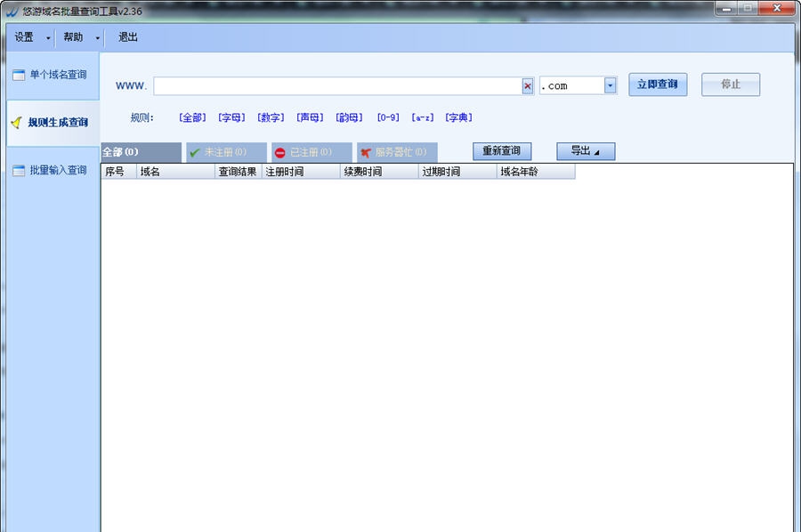Insert the [字母] rule
This screenshot has height=532, width=801.
[231, 117]
